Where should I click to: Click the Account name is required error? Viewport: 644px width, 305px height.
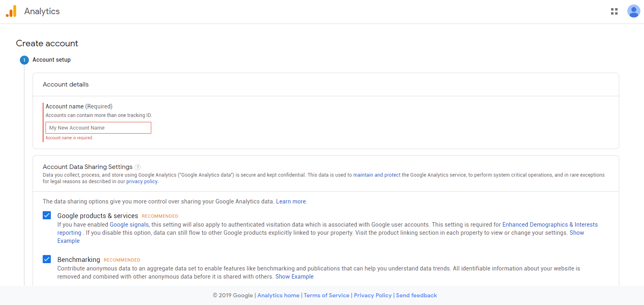point(69,138)
